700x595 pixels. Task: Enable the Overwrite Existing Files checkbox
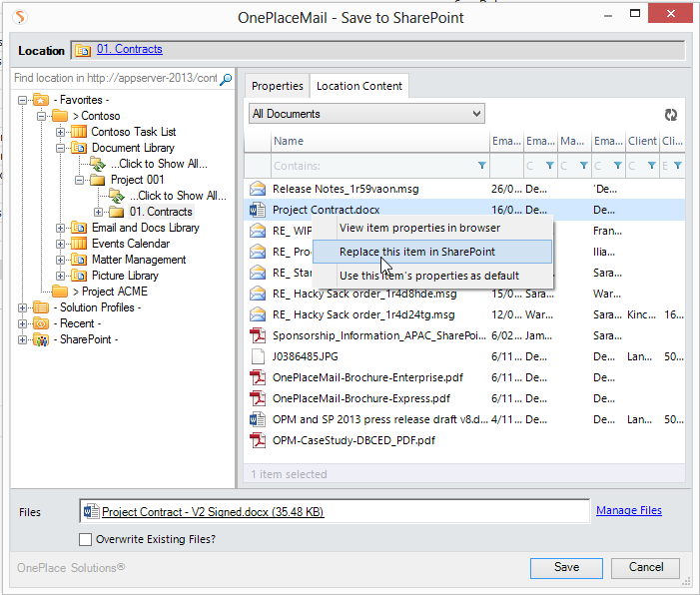[x=86, y=540]
